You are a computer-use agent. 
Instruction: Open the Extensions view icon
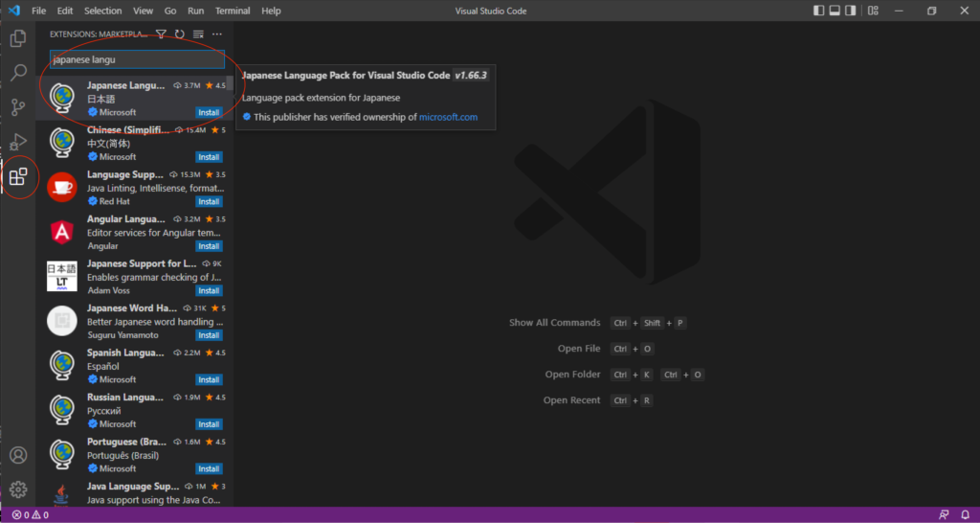click(18, 177)
